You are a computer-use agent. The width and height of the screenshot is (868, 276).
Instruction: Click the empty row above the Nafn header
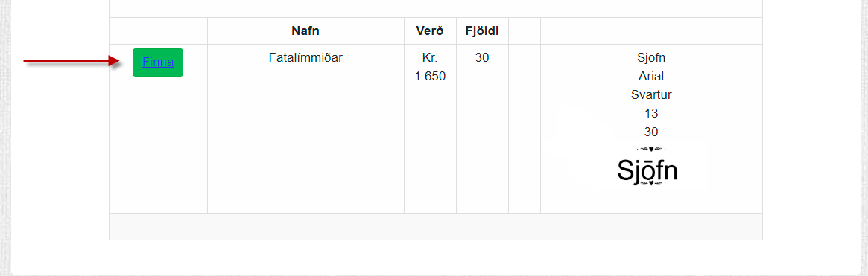click(x=436, y=8)
